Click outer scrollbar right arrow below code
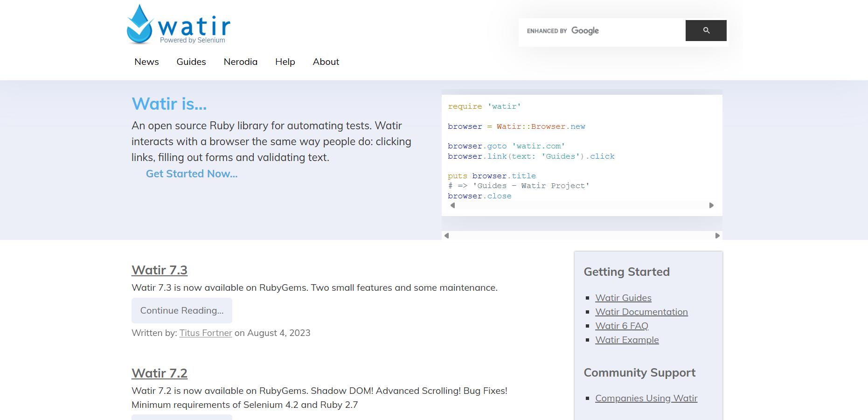868x420 pixels. tap(717, 236)
